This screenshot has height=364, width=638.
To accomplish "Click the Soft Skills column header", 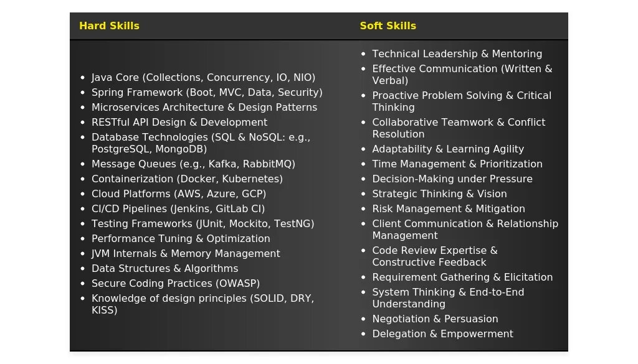I will pos(388,26).
